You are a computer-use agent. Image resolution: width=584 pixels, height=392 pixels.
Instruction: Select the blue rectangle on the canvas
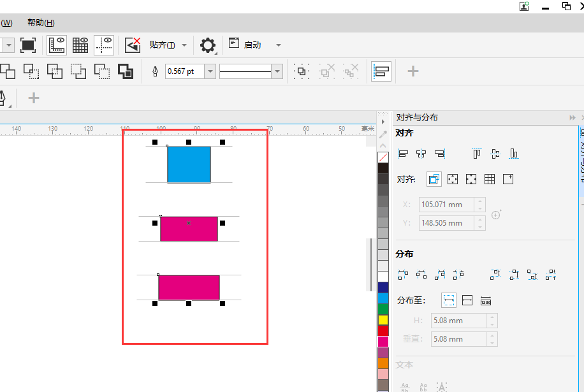pos(189,164)
